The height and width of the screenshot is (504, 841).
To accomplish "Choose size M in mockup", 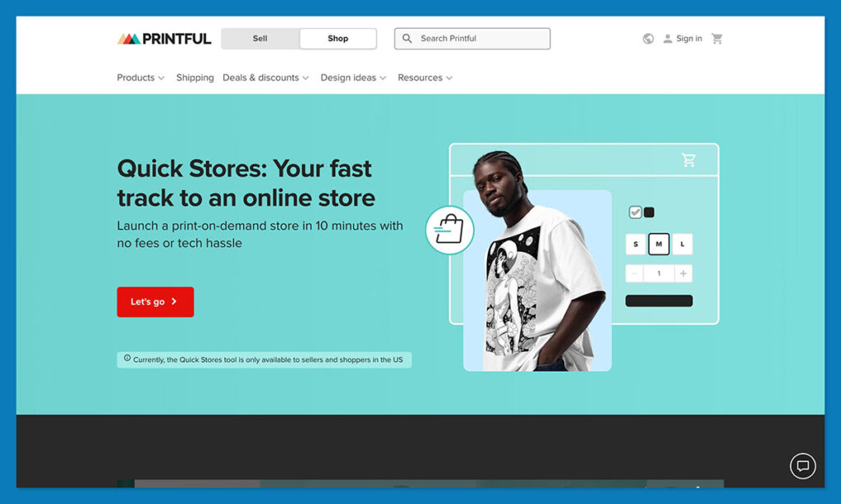I will (659, 244).
